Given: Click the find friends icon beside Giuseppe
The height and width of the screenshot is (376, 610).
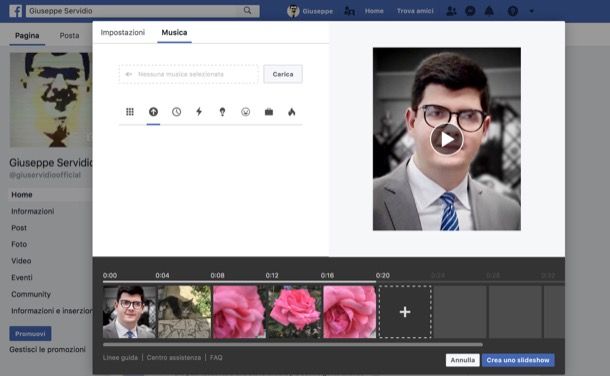Looking at the screenshot, I should pyautogui.click(x=349, y=11).
